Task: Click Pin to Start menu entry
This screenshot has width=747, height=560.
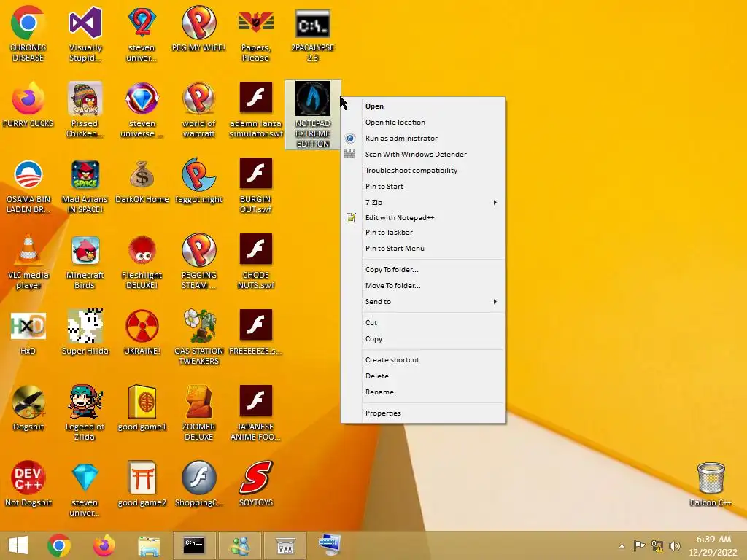Action: pyautogui.click(x=423, y=187)
